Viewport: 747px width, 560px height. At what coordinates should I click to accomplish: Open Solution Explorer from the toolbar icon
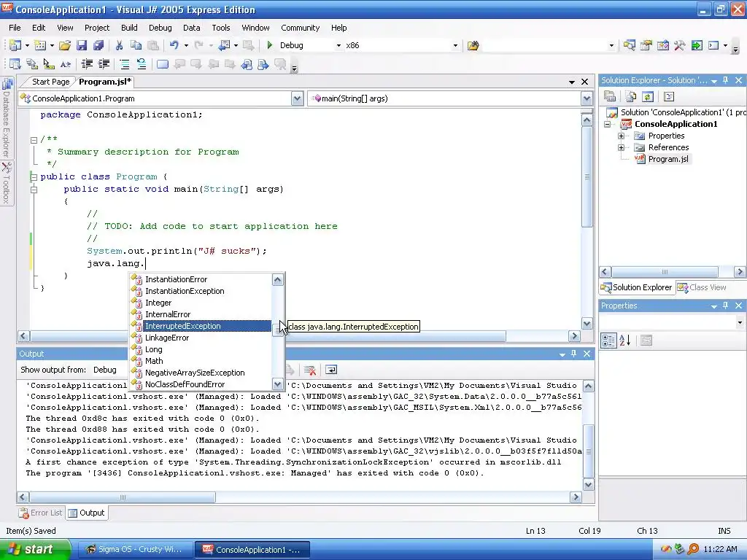click(630, 45)
